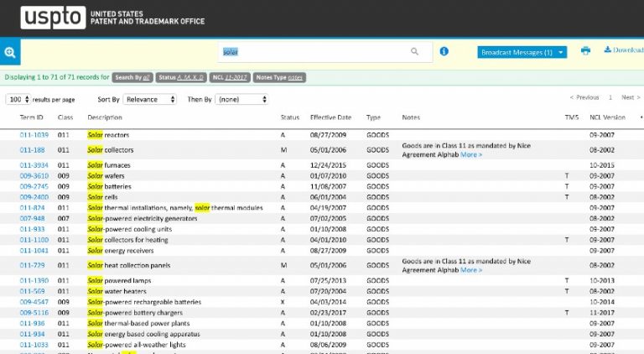
Task: Go to Next results page
Action: [626, 97]
